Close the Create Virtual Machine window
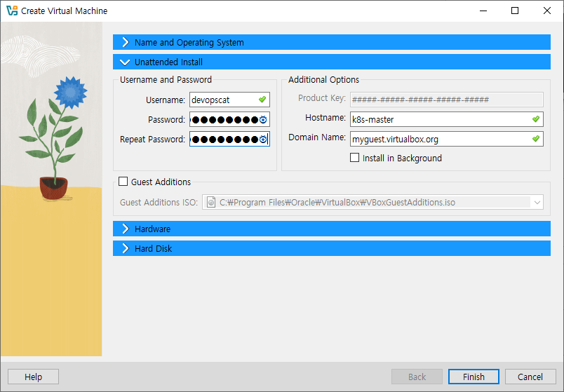 pos(546,11)
